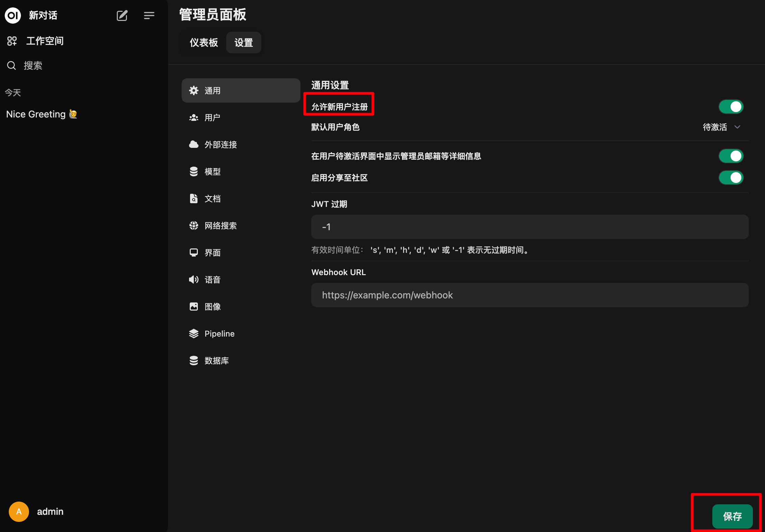Open Workspace from the grid icon
Screen dimensions: 765x532
click(12, 41)
